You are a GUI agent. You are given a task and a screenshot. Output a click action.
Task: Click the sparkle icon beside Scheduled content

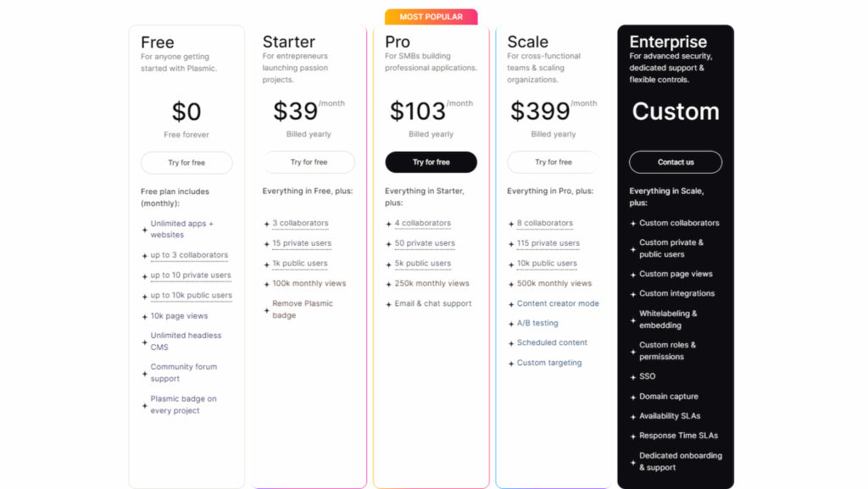tap(510, 343)
